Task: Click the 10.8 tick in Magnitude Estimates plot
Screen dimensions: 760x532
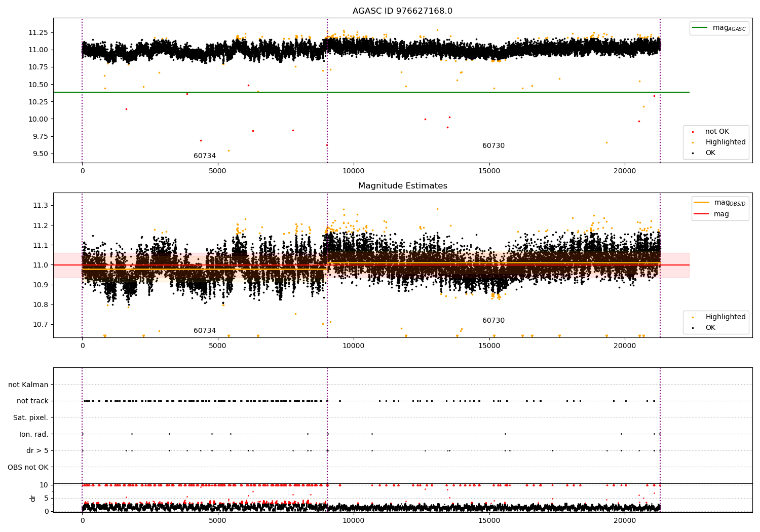Action: 41,305
